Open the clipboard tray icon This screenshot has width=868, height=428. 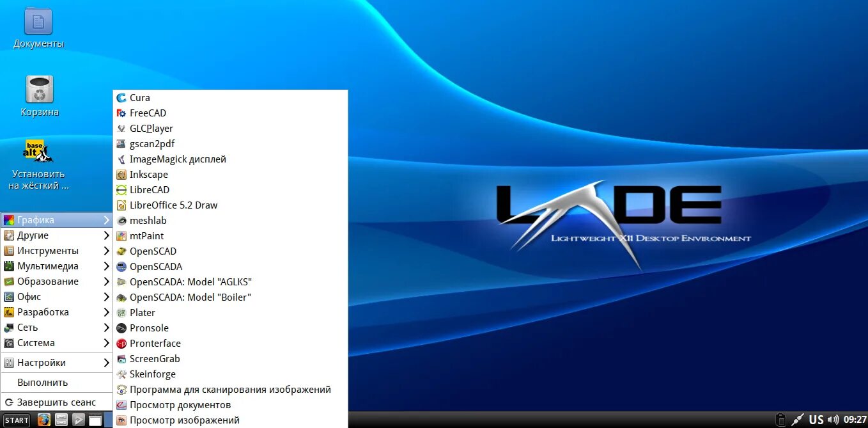(780, 420)
